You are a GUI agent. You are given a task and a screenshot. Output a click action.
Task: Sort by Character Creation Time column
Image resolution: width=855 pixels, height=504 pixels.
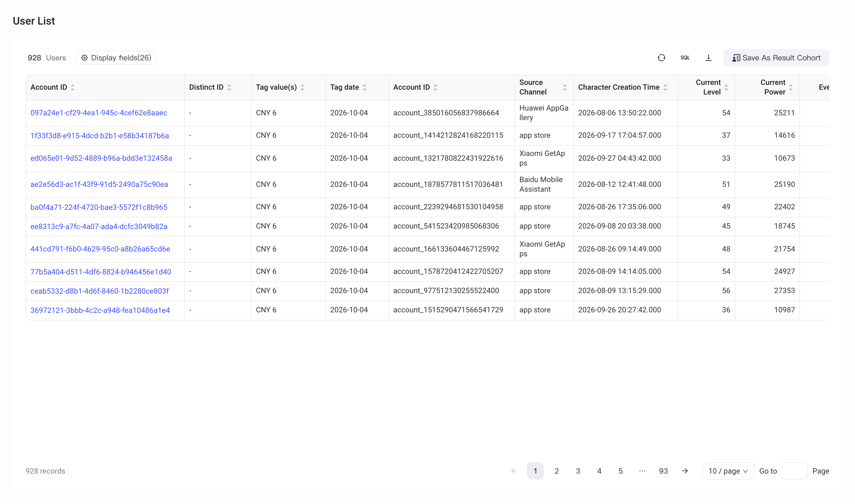click(x=665, y=87)
